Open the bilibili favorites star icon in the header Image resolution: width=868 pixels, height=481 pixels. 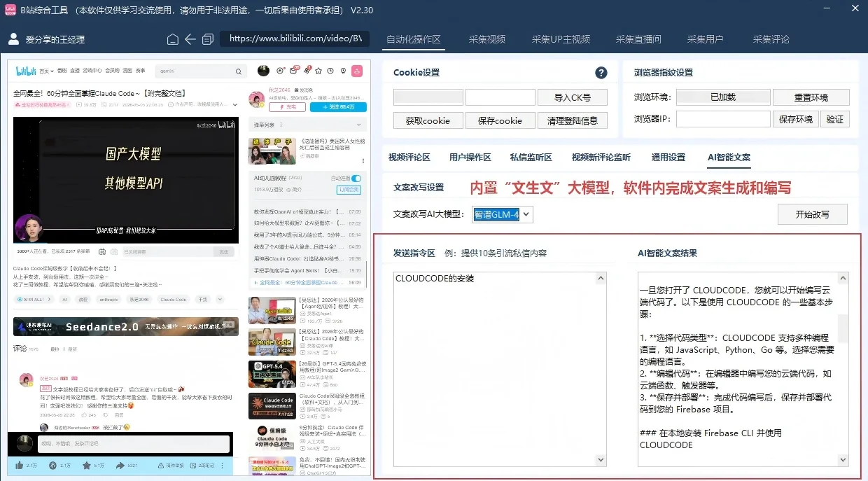click(x=319, y=71)
